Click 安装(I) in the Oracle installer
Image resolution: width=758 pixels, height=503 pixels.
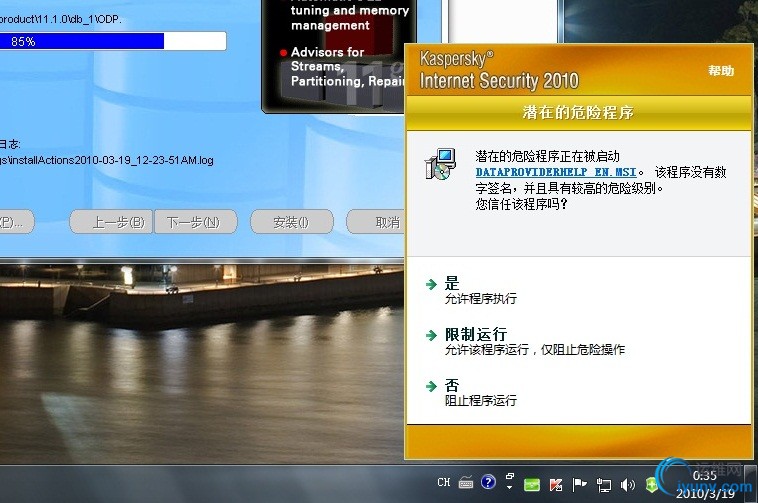click(x=292, y=222)
